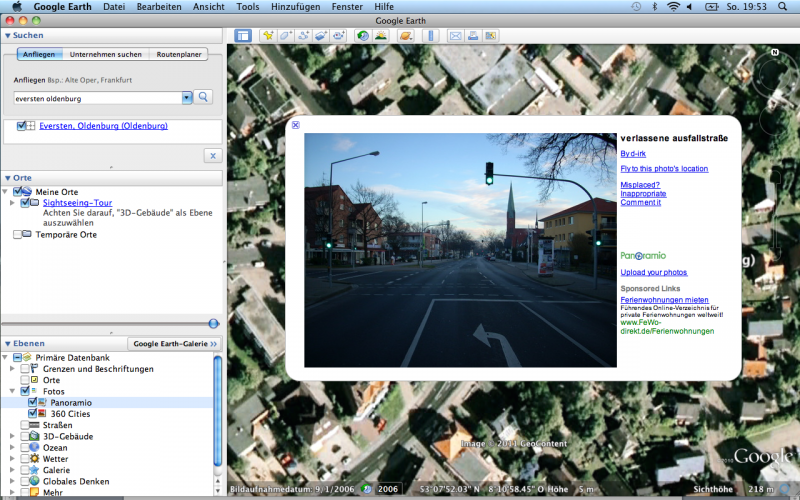
Task: Click the add polygon toolbar icon
Action: (286, 36)
